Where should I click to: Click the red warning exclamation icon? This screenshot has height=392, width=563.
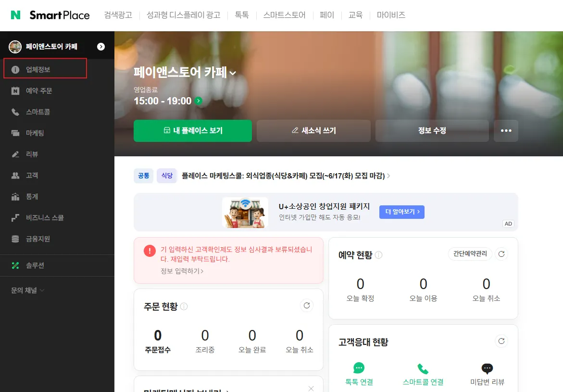point(150,251)
